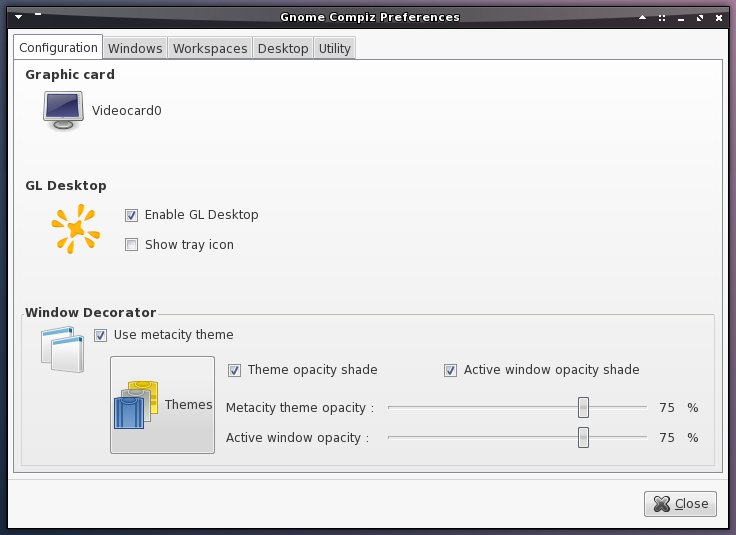Close the window with the title bar X
The height and width of the screenshot is (535, 736).
(719, 18)
